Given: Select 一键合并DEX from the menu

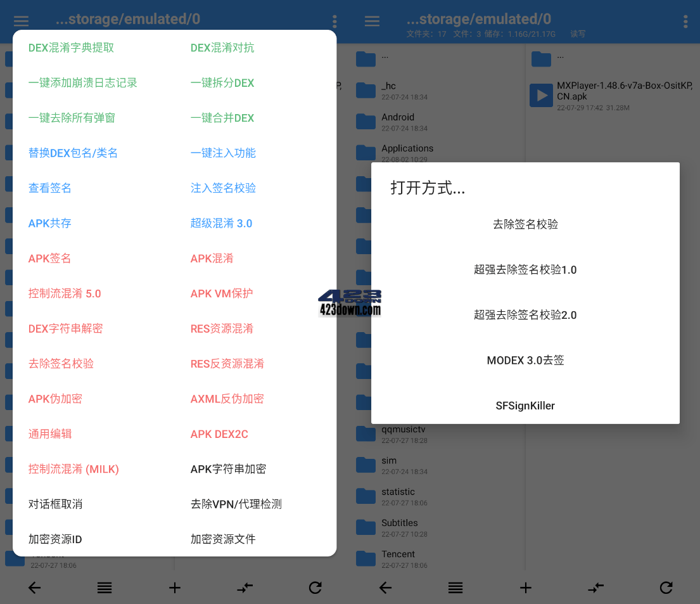Looking at the screenshot, I should [222, 117].
